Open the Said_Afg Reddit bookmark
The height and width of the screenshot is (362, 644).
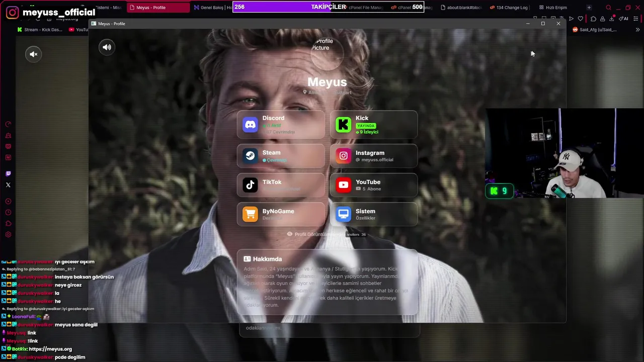[x=595, y=30]
